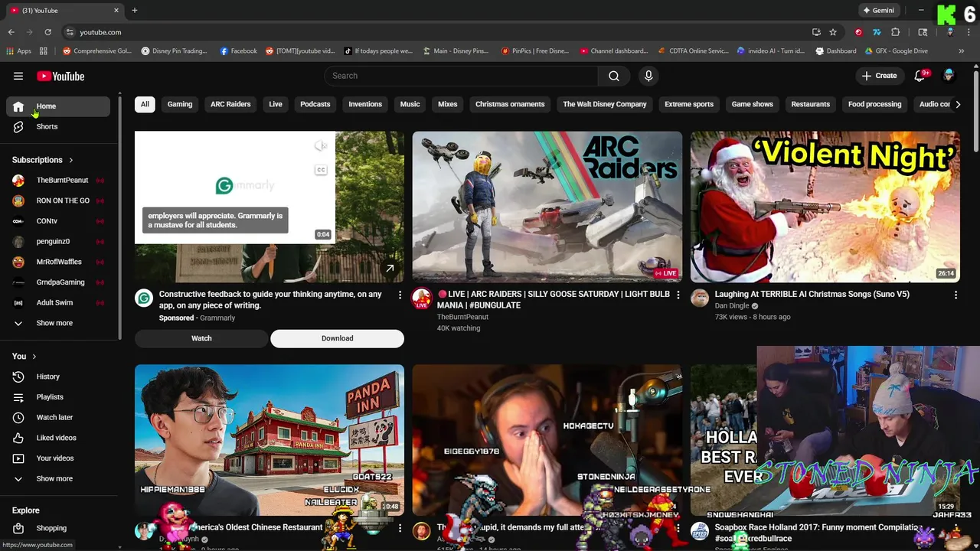Open Playlists in the sidebar
Screen dimensions: 980x551
pos(58,397)
